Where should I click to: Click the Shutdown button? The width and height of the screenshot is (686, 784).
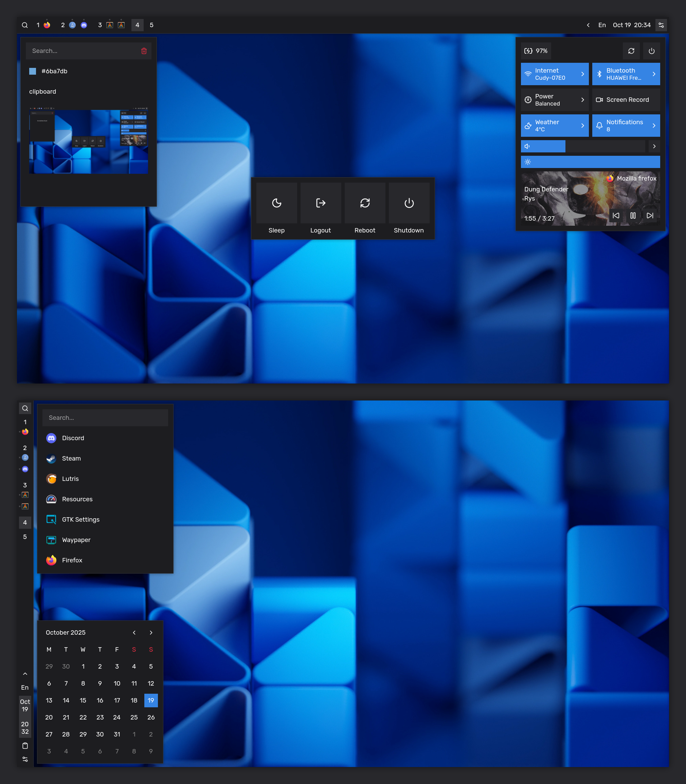409,208
